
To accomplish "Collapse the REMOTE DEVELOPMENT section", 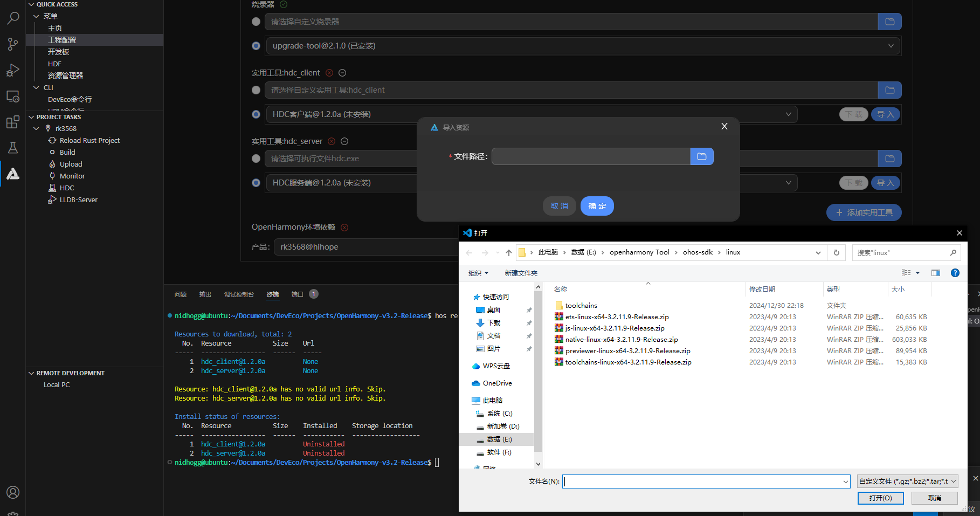I will (31, 373).
